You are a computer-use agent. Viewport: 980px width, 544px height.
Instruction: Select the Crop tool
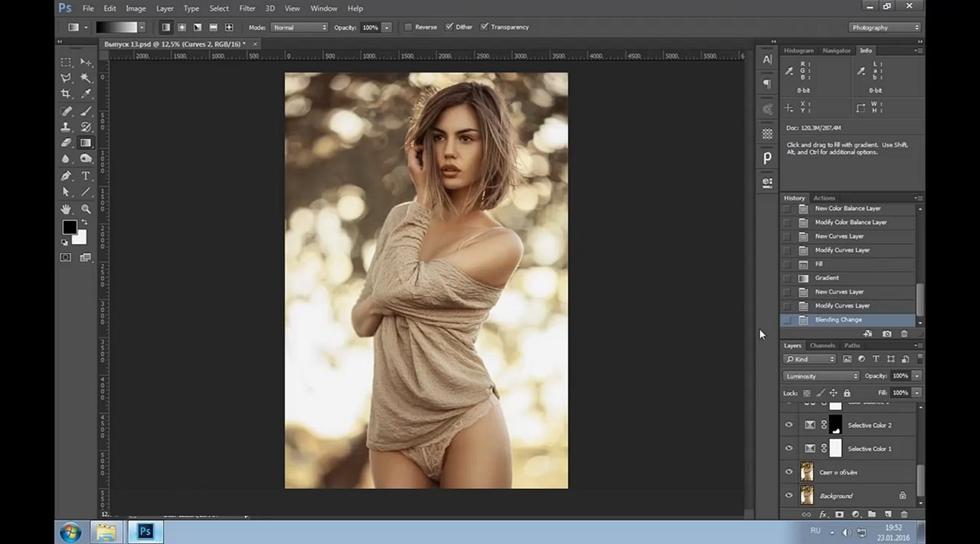(x=67, y=94)
